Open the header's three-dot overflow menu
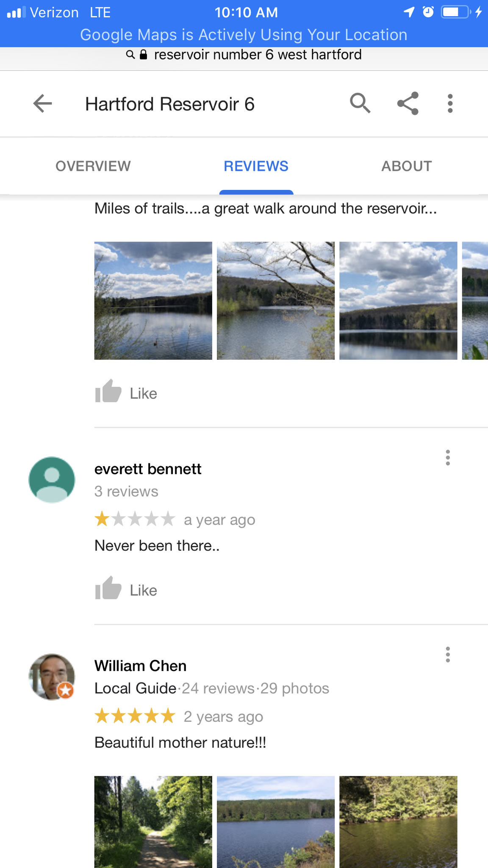Image resolution: width=488 pixels, height=868 pixels. (x=450, y=103)
